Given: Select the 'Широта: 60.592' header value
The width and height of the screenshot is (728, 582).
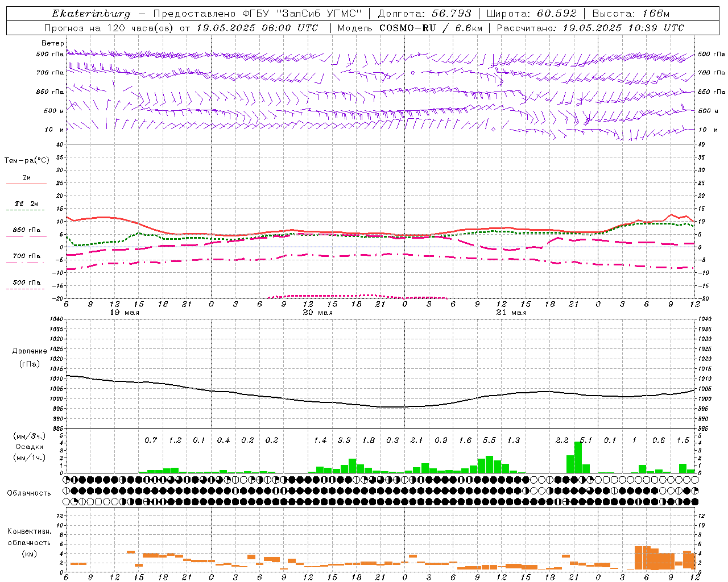Looking at the screenshot, I should (x=531, y=14).
